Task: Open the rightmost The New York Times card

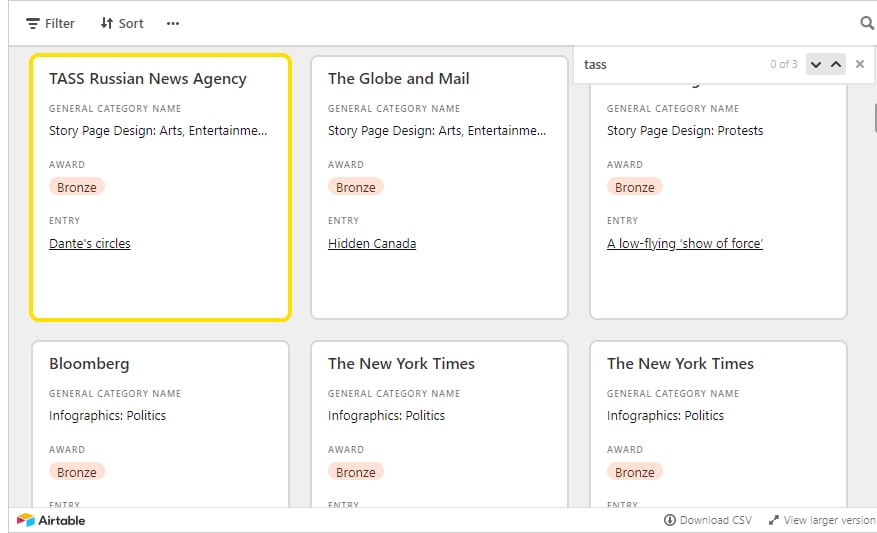Action: [719, 425]
